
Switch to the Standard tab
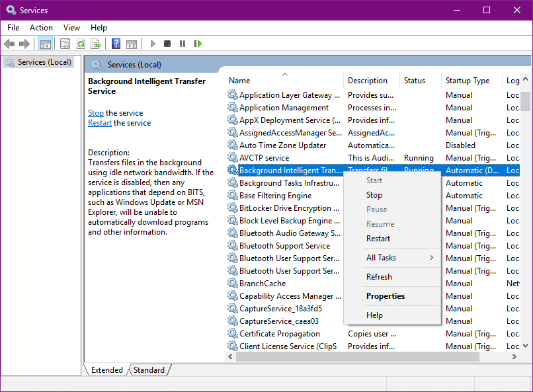149,370
